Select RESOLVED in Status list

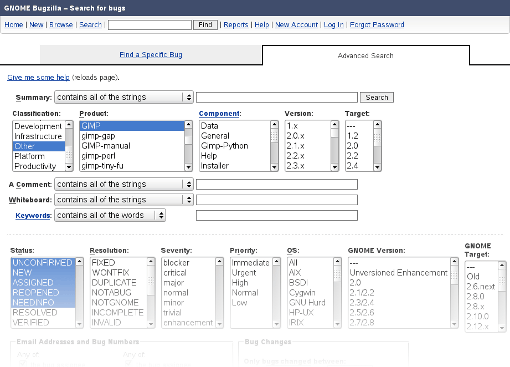43,313
